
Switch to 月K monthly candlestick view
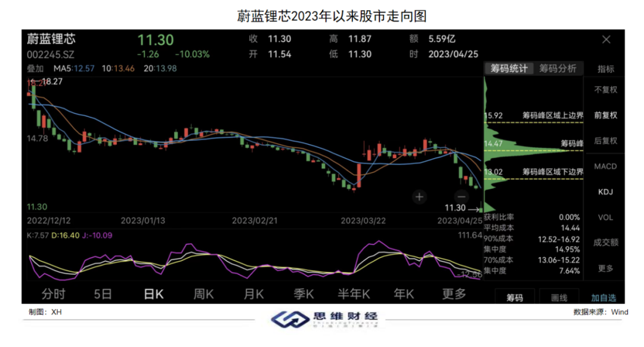pyautogui.click(x=253, y=294)
